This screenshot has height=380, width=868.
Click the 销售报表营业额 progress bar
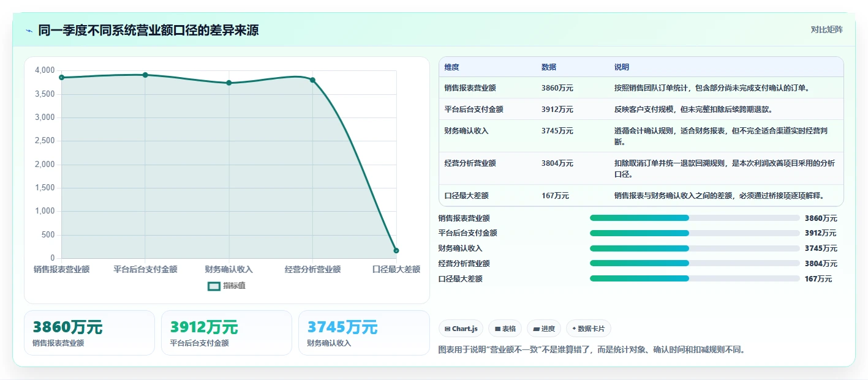point(695,218)
